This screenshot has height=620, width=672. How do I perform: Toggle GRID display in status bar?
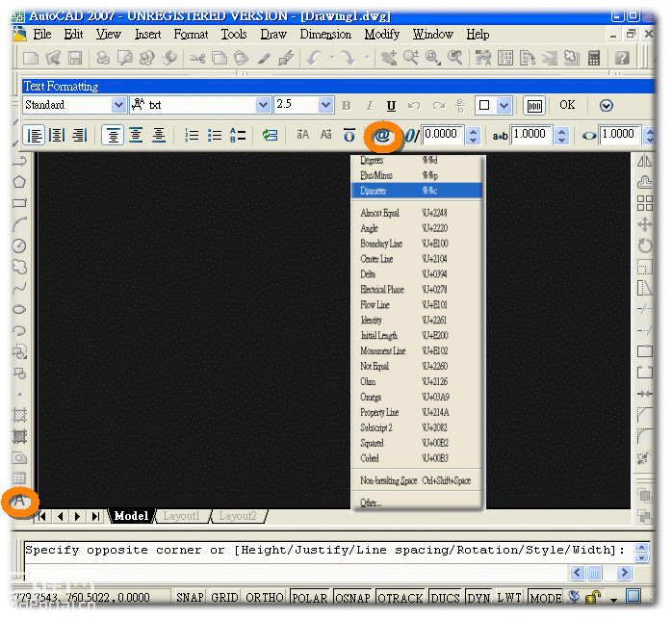click(224, 597)
